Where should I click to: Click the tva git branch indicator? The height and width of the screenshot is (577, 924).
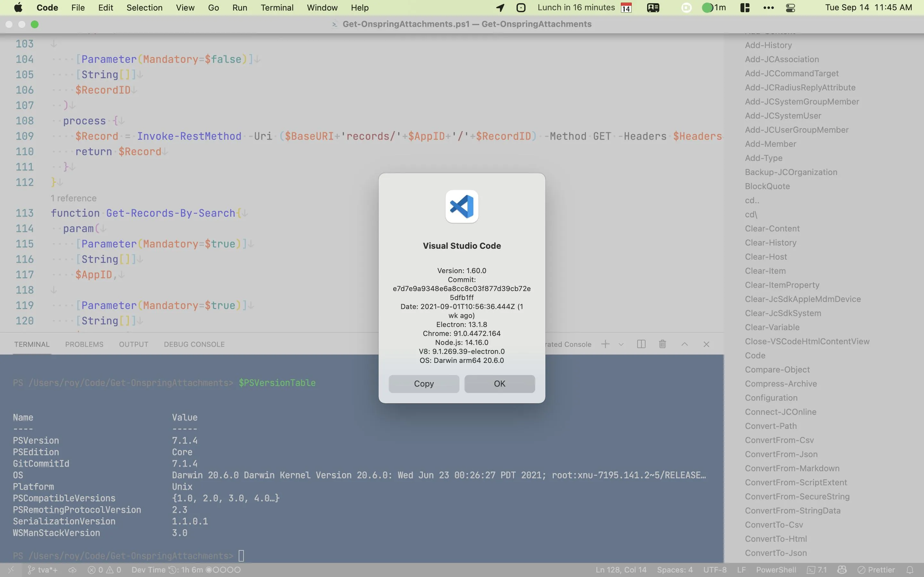[43, 570]
